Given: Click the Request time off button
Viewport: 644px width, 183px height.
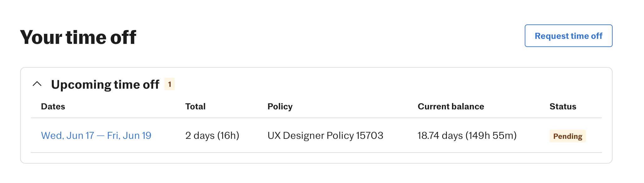Looking at the screenshot, I should click(568, 36).
